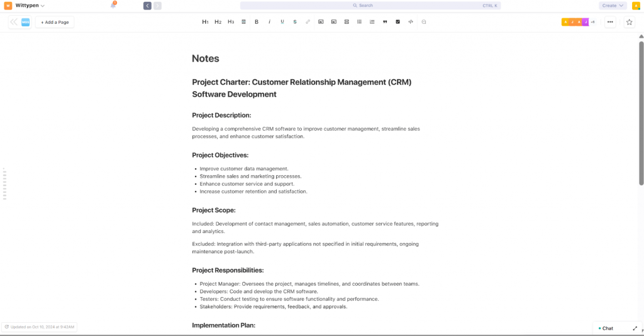The height and width of the screenshot is (336, 644).
Task: Click the image icon left of the stacked-blocks icon
Action: [x=334, y=22]
